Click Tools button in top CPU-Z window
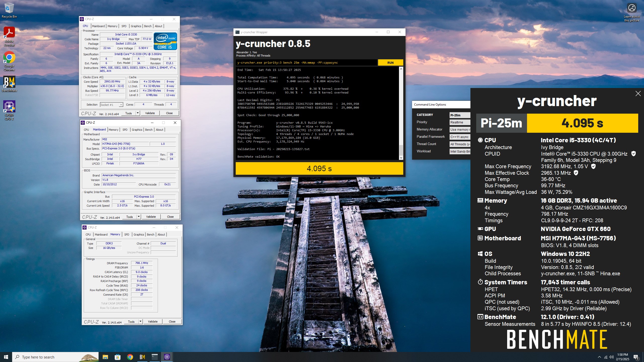The image size is (644, 362). tap(129, 113)
